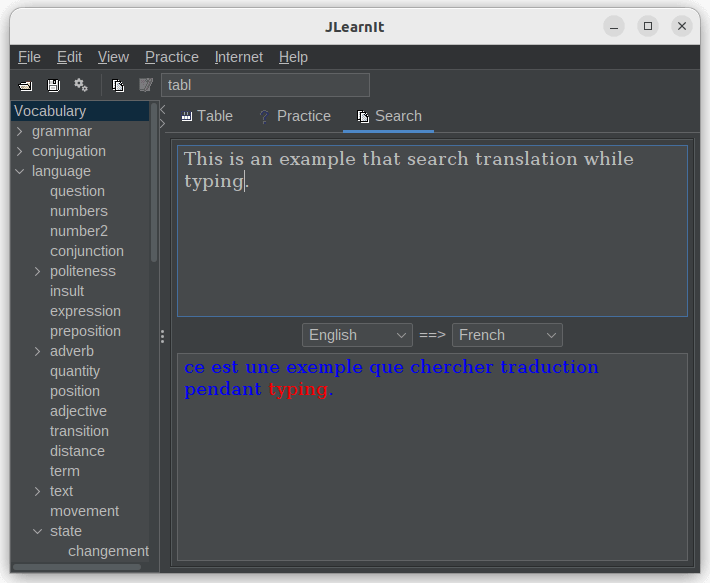Viewport: 710px width, 583px height.
Task: Click the grayed notepad toolbar icon
Action: coord(146,85)
